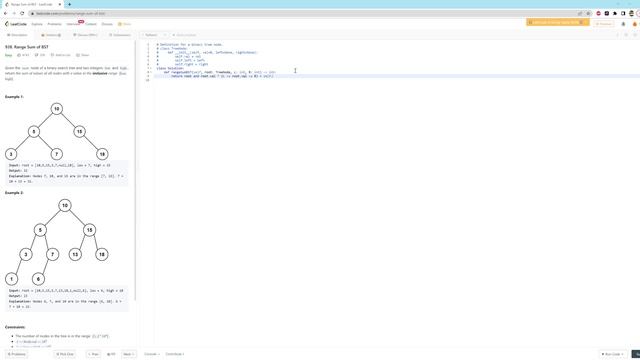The height and width of the screenshot is (360, 640).
Task: Click the Autocomplete toggle beside the language selector
Action: (x=184, y=35)
